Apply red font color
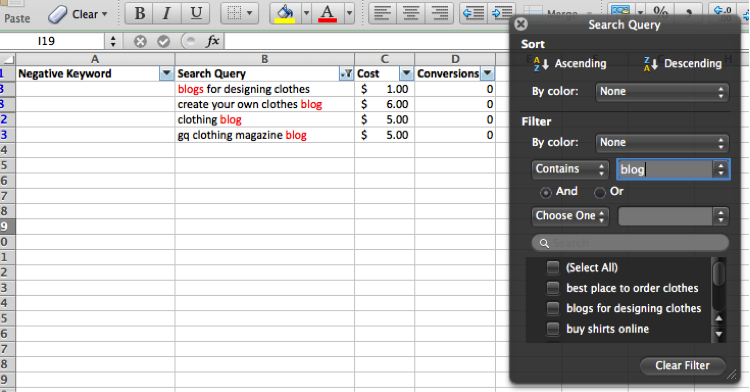Screen dimensions: 750x392 click(x=328, y=13)
